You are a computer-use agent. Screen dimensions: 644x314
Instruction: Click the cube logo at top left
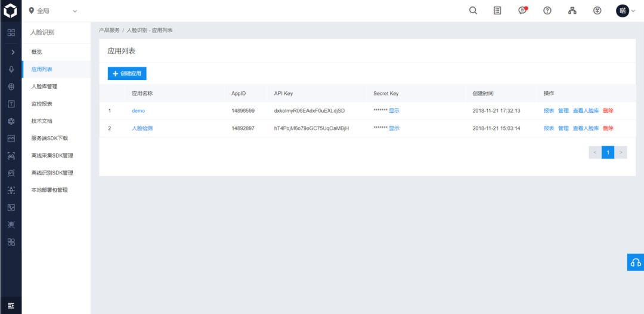click(11, 11)
